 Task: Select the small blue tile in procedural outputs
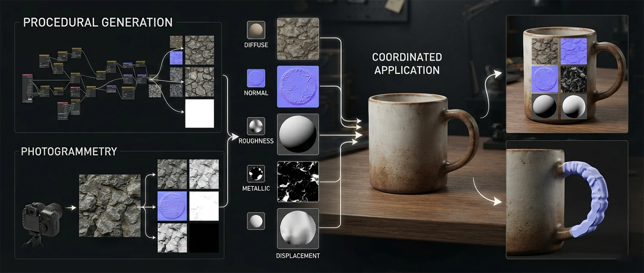click(x=176, y=58)
